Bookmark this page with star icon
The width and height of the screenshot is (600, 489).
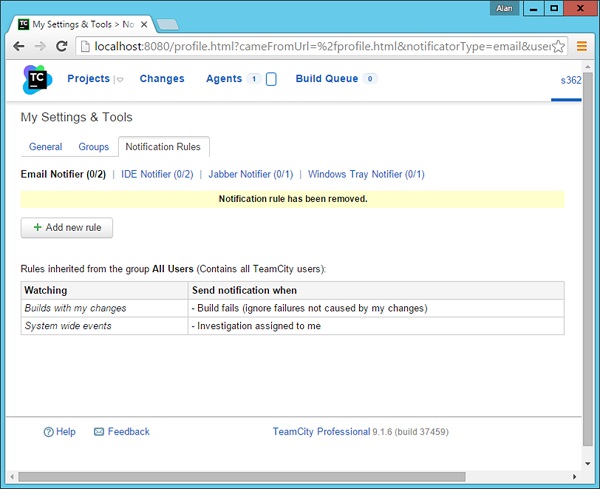558,46
